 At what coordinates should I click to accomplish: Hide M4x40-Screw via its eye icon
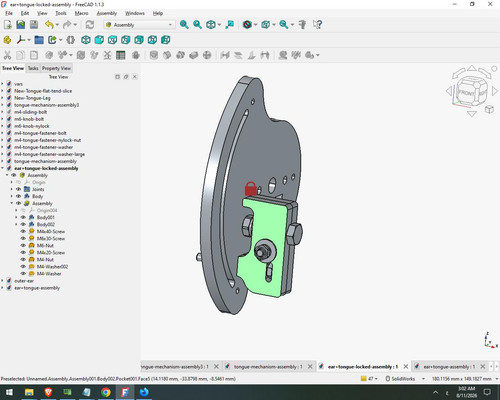pyautogui.click(x=23, y=231)
